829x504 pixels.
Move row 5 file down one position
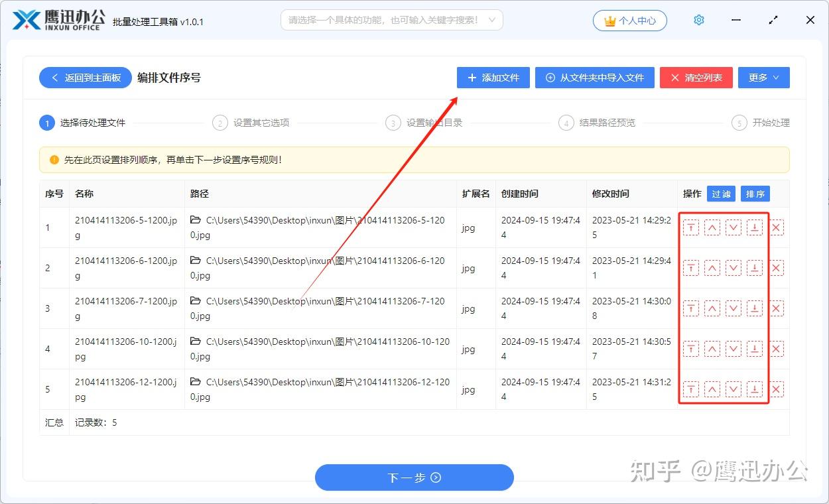click(x=733, y=389)
